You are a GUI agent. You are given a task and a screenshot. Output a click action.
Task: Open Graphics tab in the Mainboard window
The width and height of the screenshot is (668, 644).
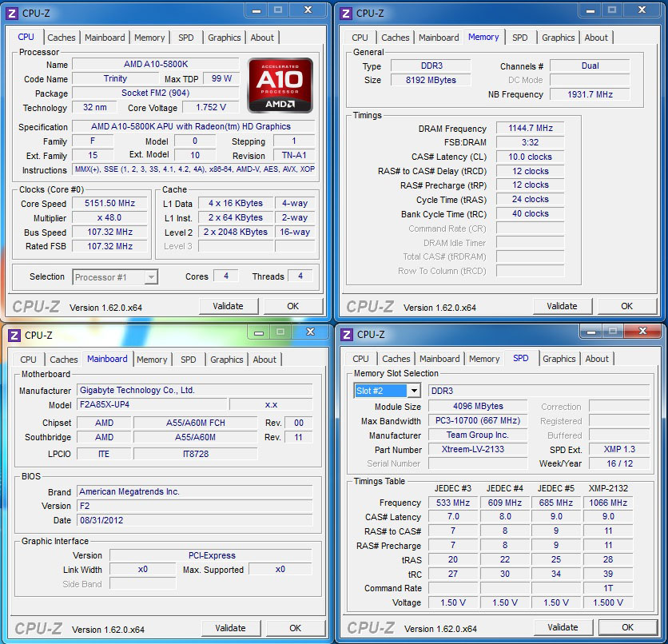[x=227, y=360]
